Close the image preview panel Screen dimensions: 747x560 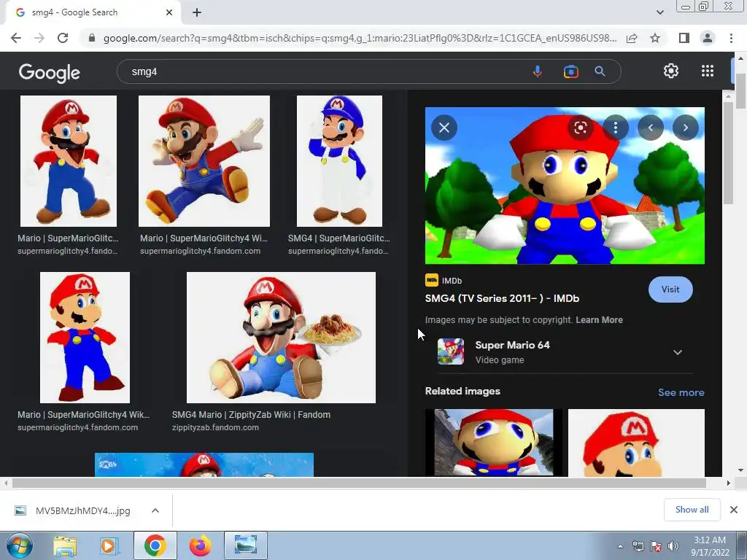coord(444,128)
